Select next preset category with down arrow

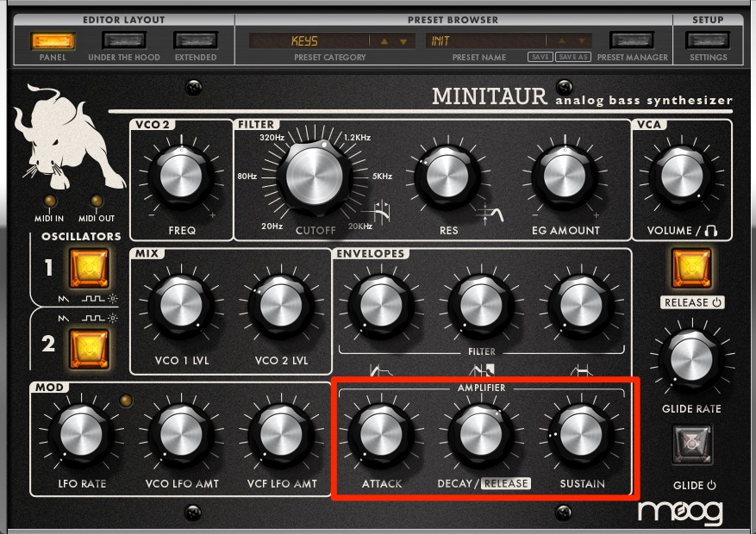(x=403, y=41)
